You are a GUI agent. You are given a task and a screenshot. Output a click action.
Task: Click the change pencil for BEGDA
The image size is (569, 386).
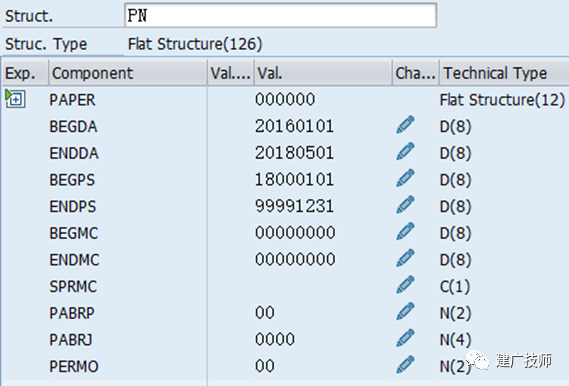click(405, 125)
